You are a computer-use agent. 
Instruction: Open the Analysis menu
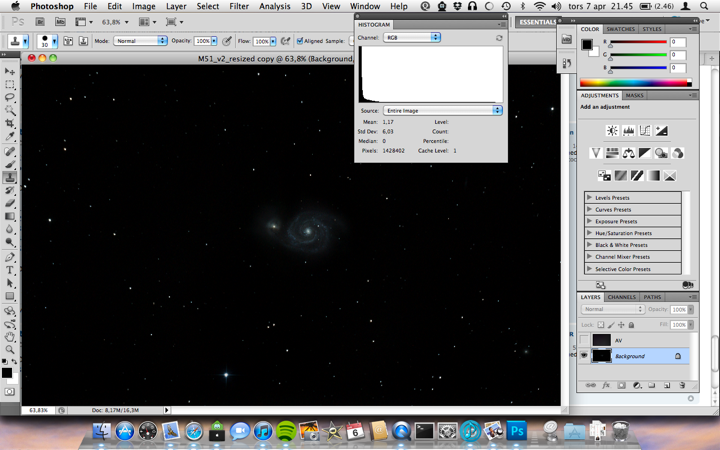click(275, 6)
